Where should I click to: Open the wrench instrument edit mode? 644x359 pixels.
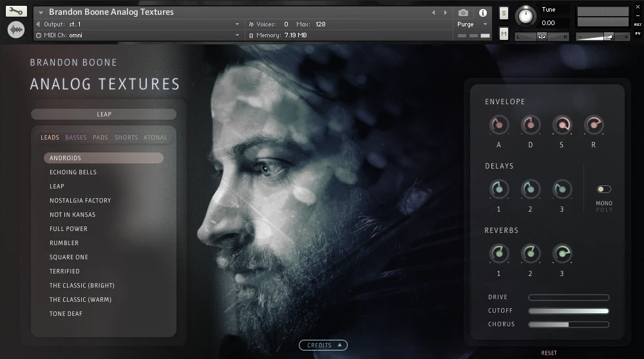coord(16,11)
